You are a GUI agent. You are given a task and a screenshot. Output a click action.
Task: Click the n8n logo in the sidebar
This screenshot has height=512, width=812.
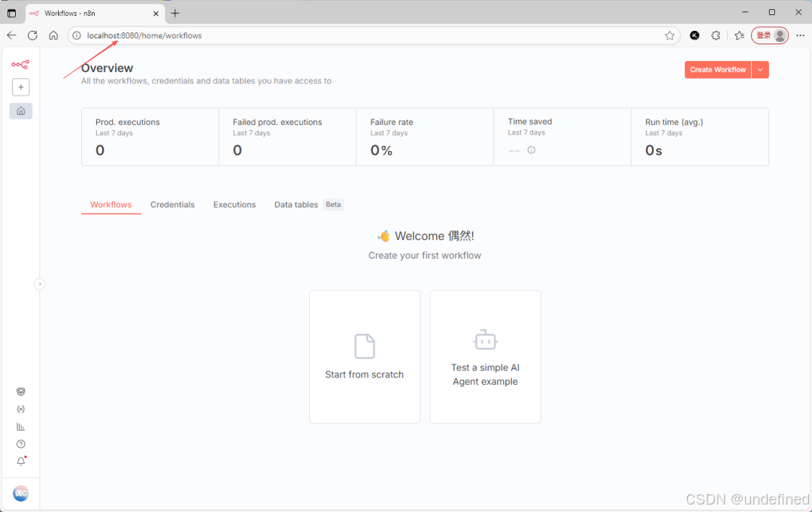[20, 65]
